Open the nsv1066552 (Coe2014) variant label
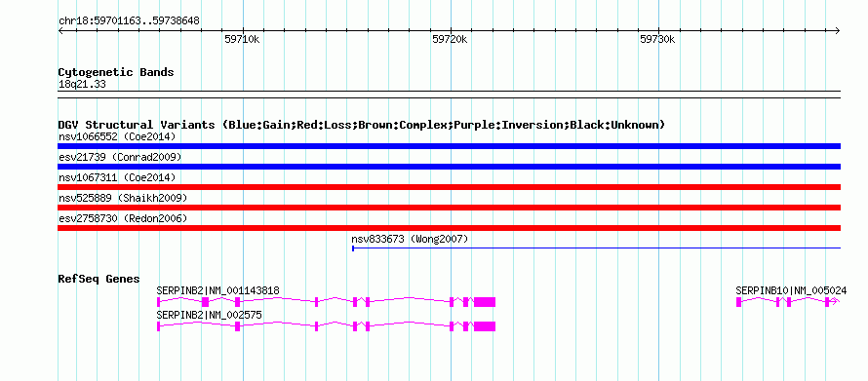868x381 pixels. 117,136
